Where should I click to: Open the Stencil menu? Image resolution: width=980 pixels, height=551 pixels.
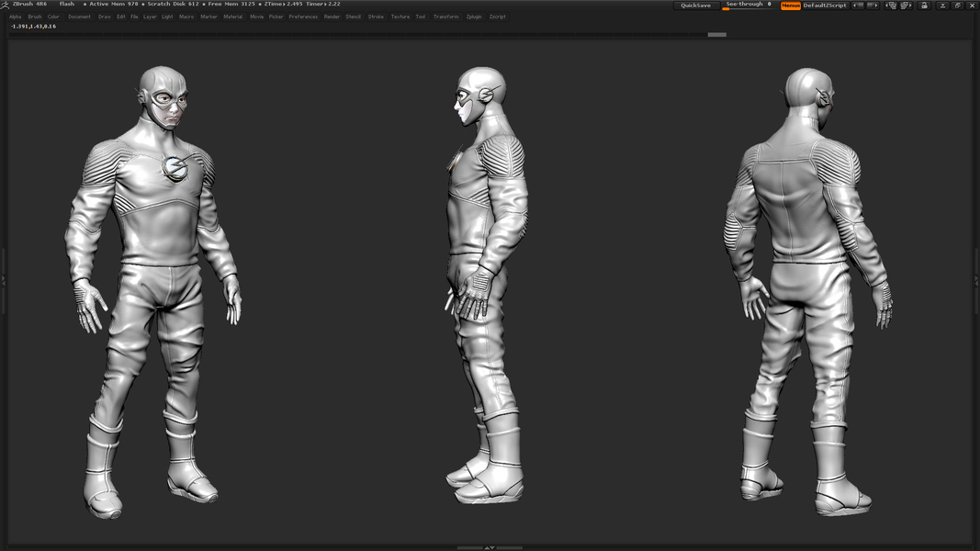[353, 17]
